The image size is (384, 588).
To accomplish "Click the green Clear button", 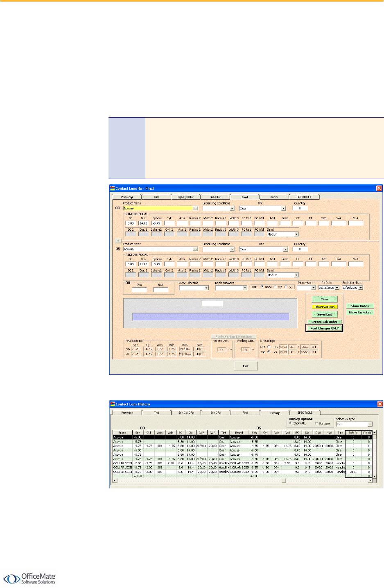I will (325, 300).
